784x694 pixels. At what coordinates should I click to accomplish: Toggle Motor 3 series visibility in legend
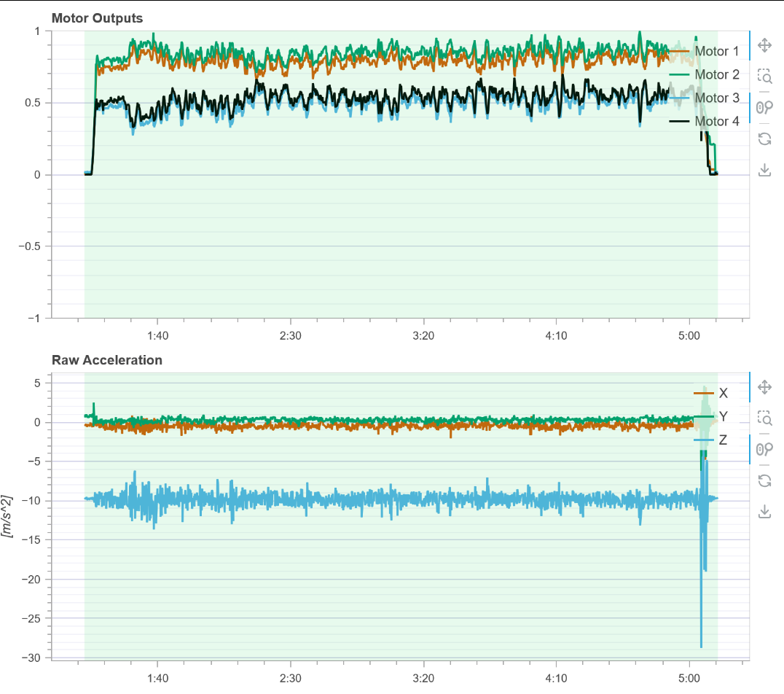716,98
